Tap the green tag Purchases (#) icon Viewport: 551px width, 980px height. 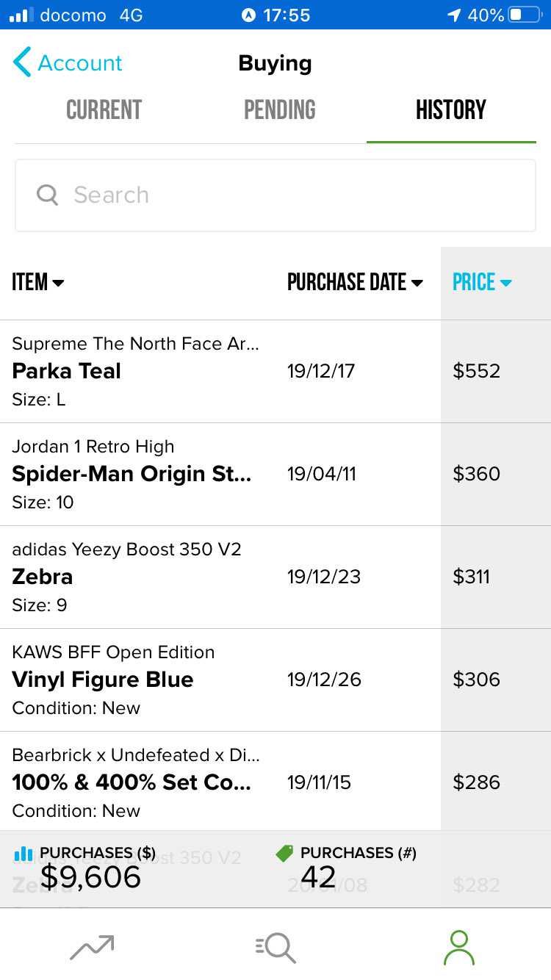coord(284,853)
